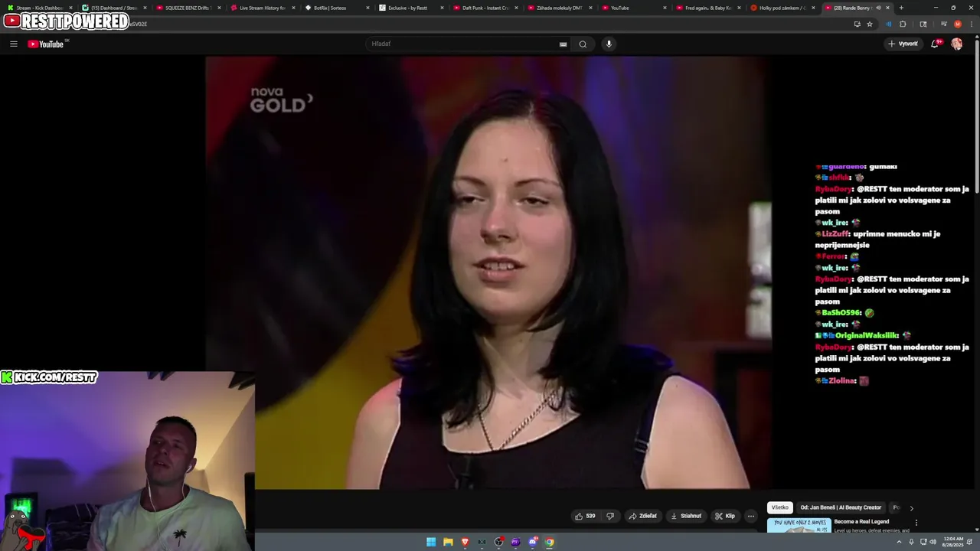Click the Zlolina username in chat
980x551 pixels.
tap(843, 381)
